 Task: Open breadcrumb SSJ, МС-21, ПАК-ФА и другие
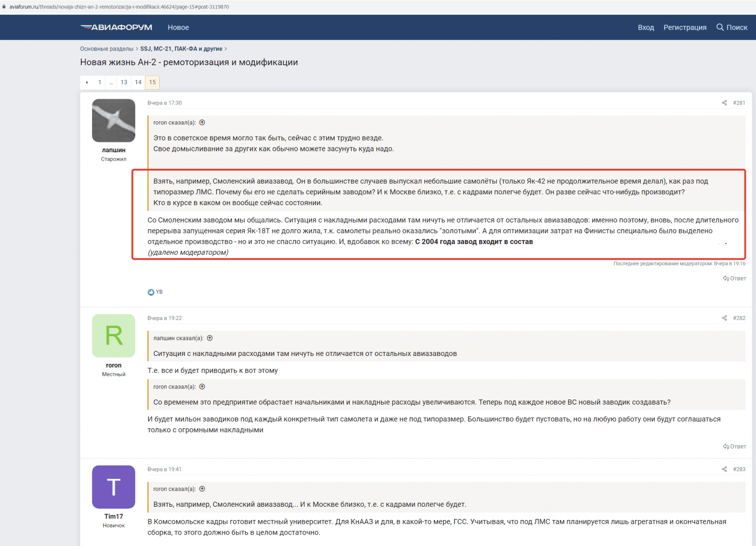(181, 49)
